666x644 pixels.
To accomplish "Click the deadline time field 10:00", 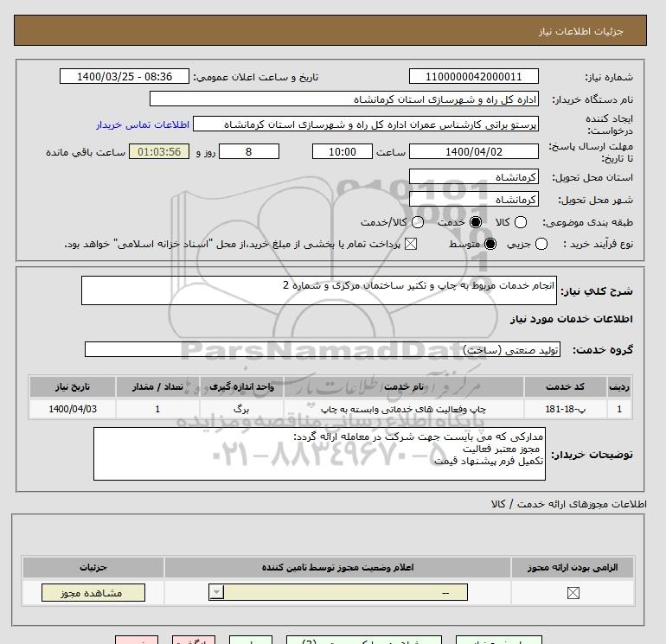I will coord(343,151).
